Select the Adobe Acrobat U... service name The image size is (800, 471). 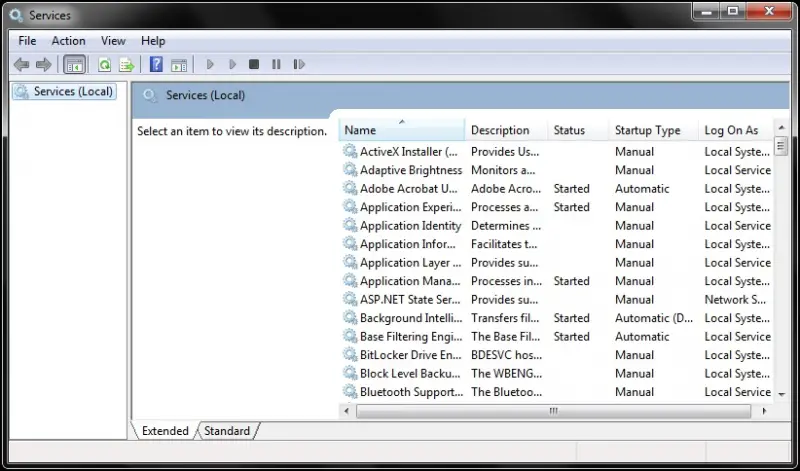409,188
